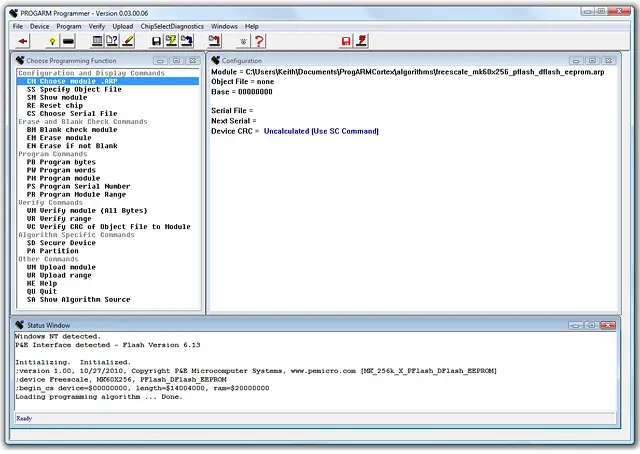Open the Windows menu
The width and height of the screenshot is (640, 454).
point(224,26)
